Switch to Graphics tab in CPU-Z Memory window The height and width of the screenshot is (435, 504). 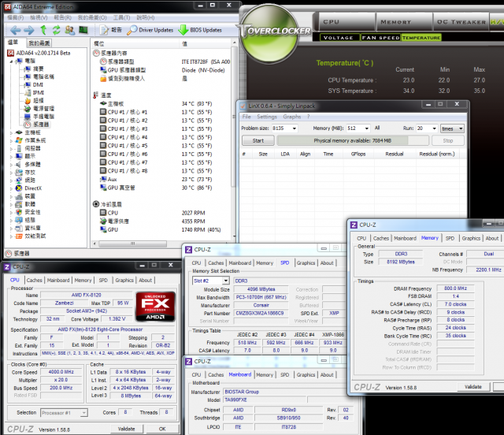(x=471, y=238)
